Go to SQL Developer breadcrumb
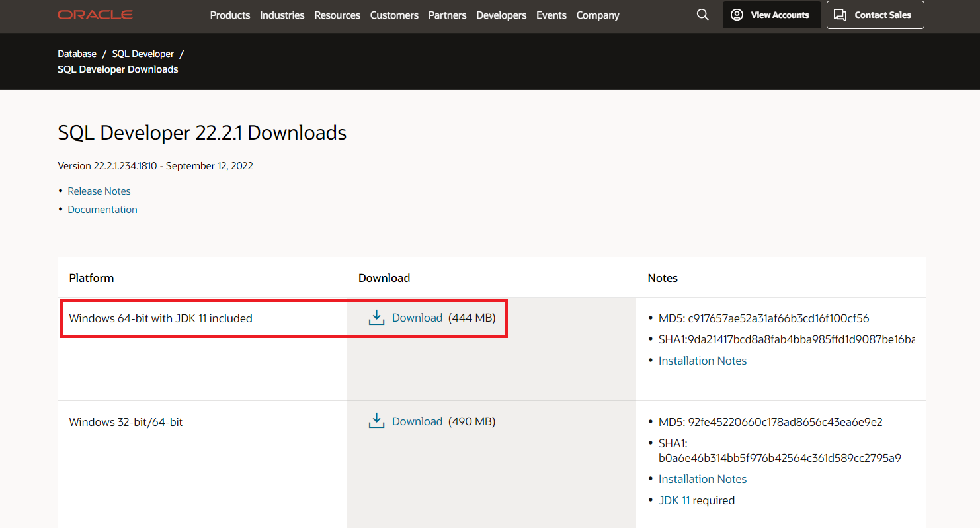This screenshot has width=980, height=528. [x=143, y=54]
